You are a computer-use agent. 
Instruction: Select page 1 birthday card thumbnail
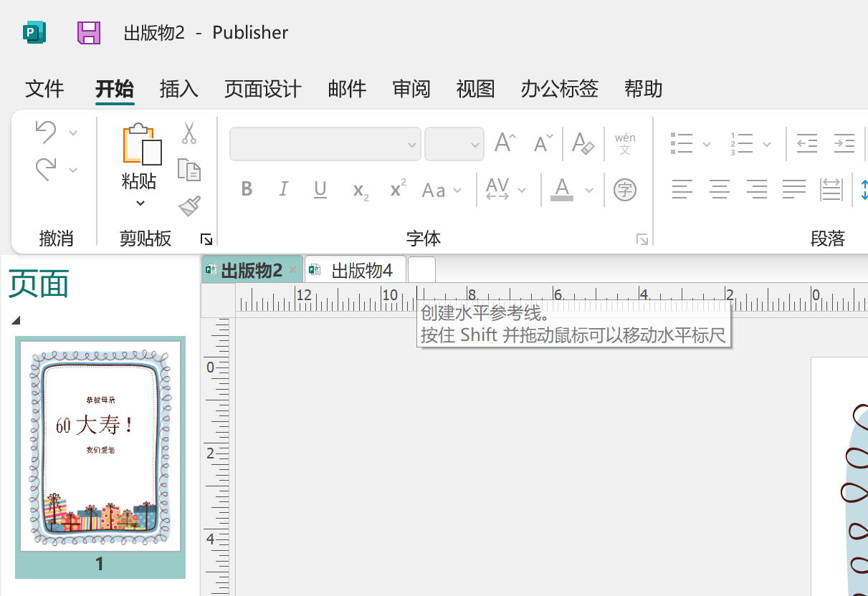tap(100, 446)
